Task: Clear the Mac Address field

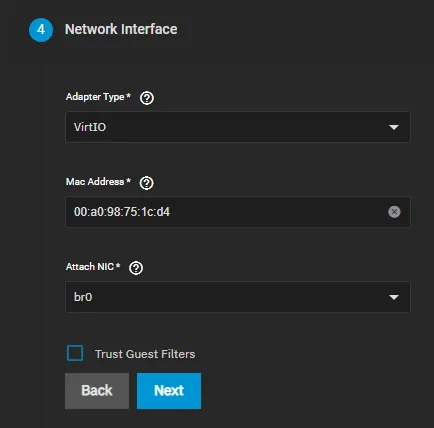Action: pyautogui.click(x=394, y=212)
